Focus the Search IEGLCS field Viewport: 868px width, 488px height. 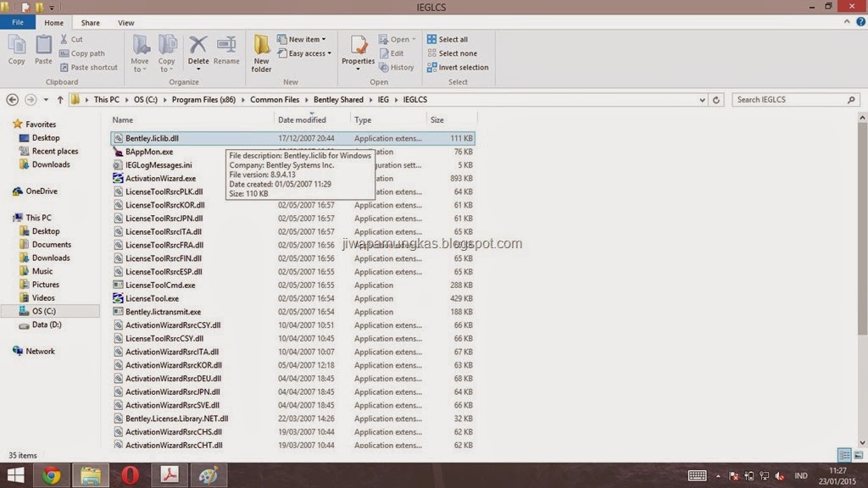pos(795,100)
